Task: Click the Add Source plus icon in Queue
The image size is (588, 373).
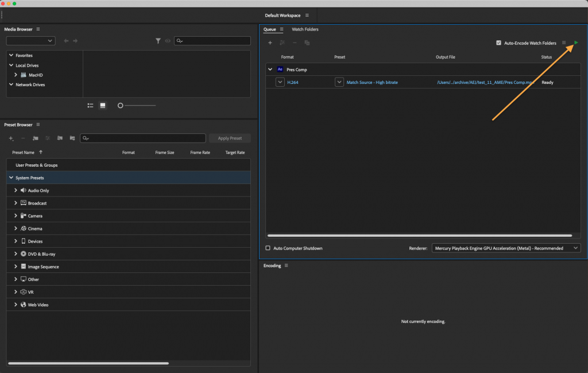Action: [270, 43]
